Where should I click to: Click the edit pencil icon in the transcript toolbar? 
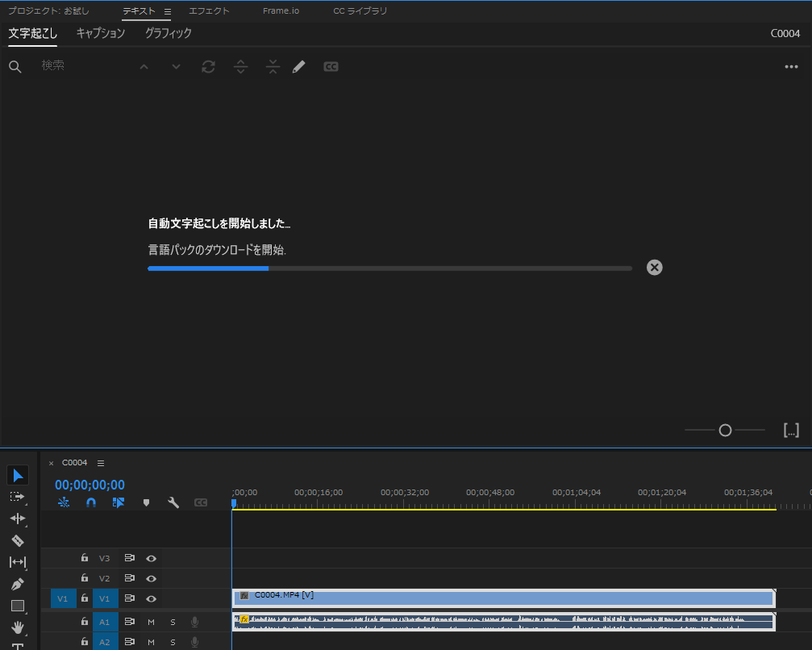coord(298,66)
